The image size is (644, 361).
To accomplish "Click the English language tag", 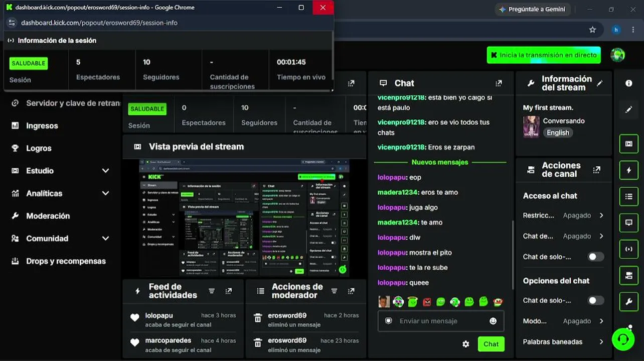I will [x=558, y=133].
